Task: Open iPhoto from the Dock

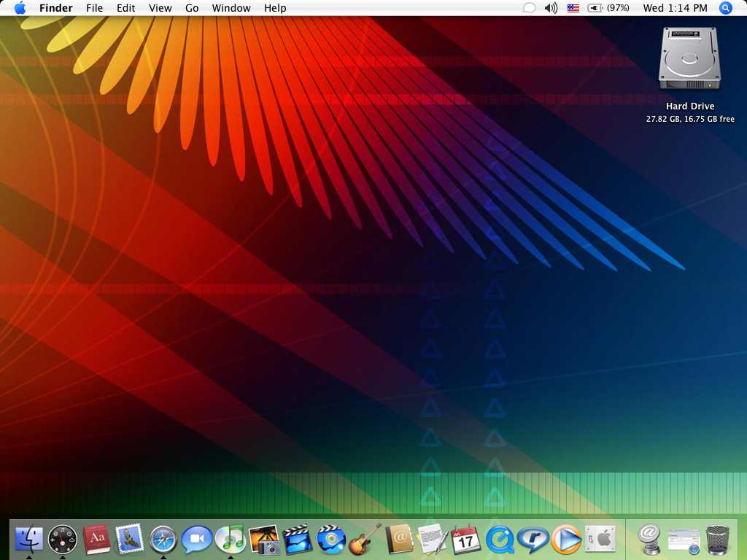Action: [x=263, y=539]
